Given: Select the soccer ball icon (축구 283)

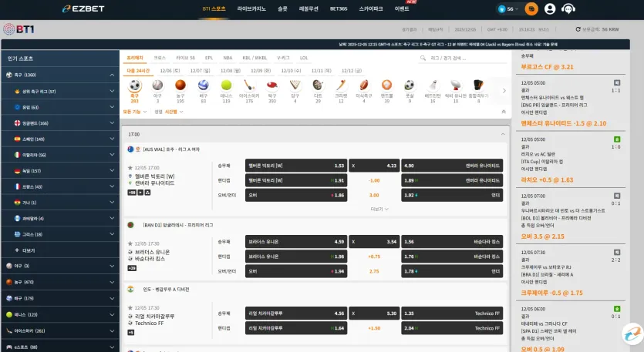Looking at the screenshot, I should tap(135, 85).
